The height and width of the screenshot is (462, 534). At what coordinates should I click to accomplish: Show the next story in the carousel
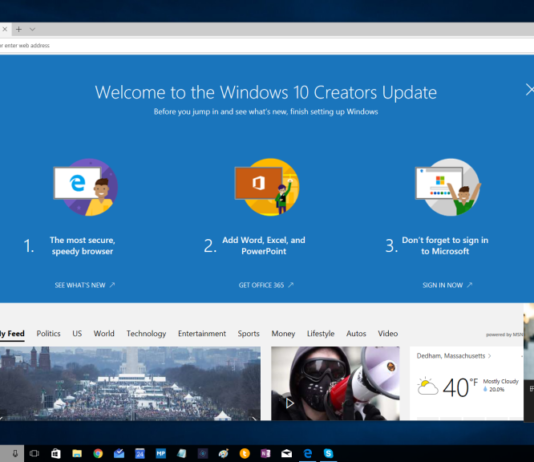(254, 418)
